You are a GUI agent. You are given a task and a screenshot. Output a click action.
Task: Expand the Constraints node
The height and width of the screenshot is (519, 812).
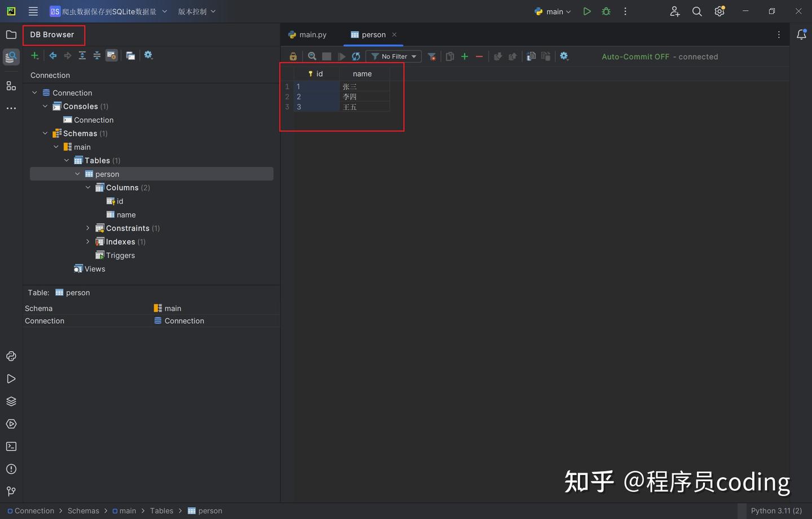88,228
